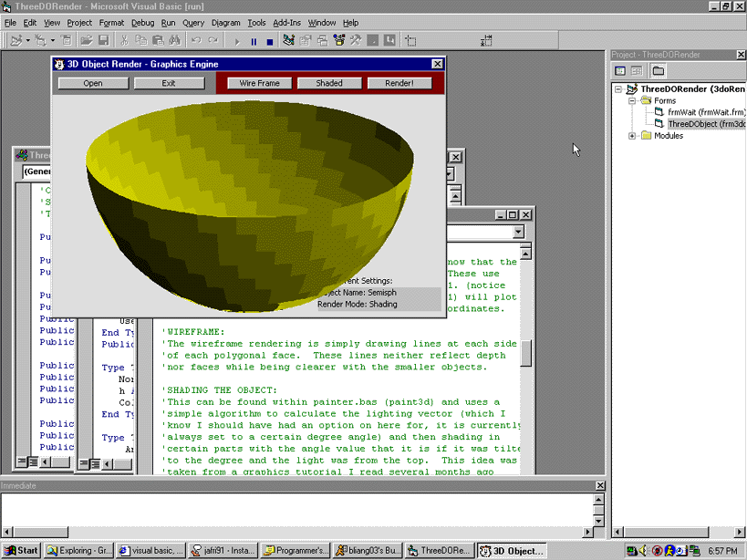Click the Project Explorer toolbar icon
This screenshot has height=560, width=747.
click(x=289, y=41)
